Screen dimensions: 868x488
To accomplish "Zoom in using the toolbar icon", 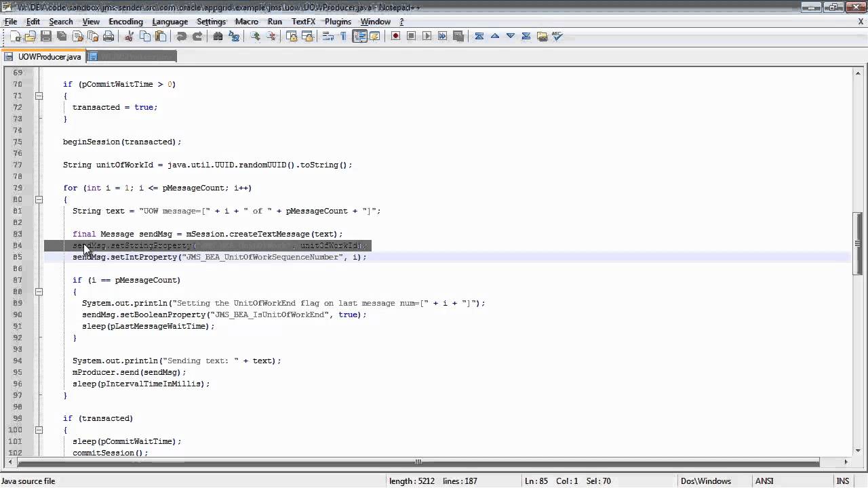I will click(255, 36).
